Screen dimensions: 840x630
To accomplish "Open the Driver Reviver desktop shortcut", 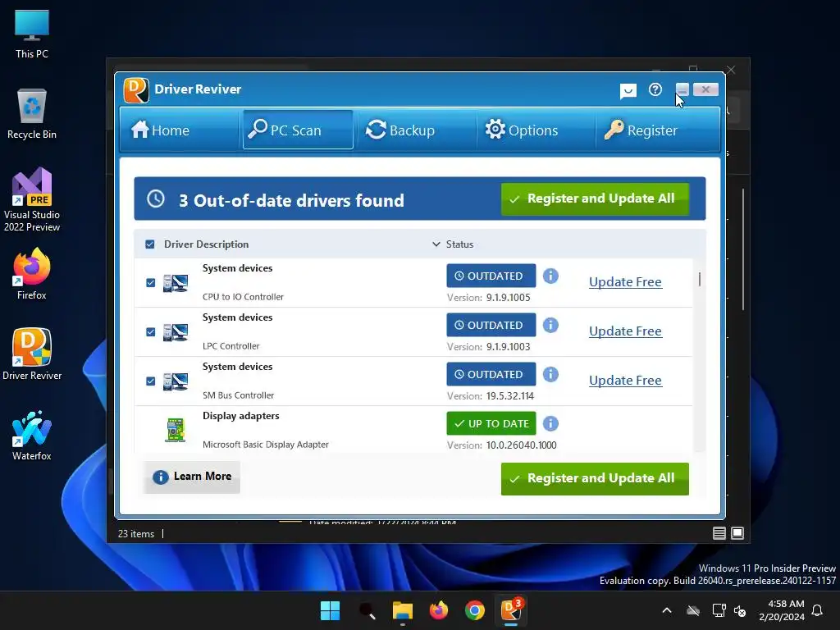I will coord(32,354).
